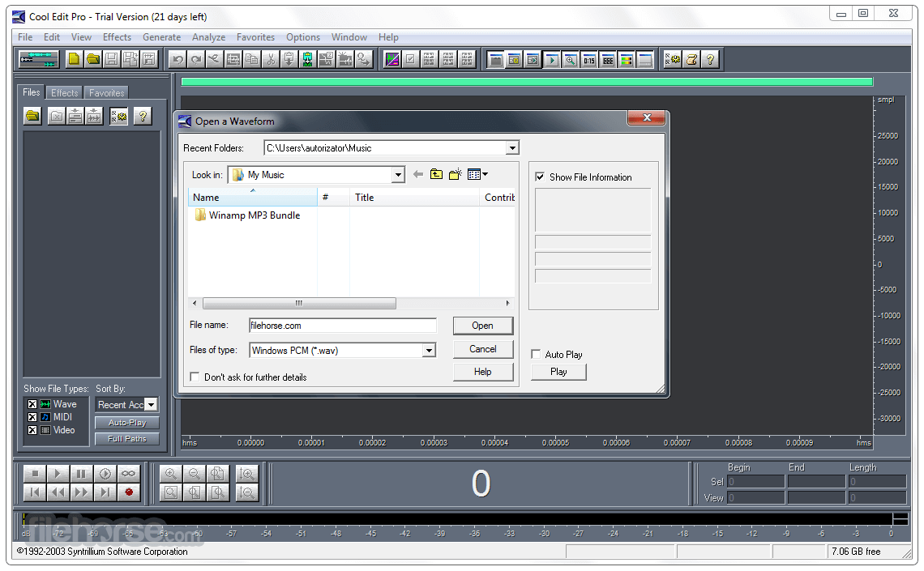Screen dimensions: 924x571
Task: Toggle the Full Paths button in Files panel
Action: click(126, 438)
